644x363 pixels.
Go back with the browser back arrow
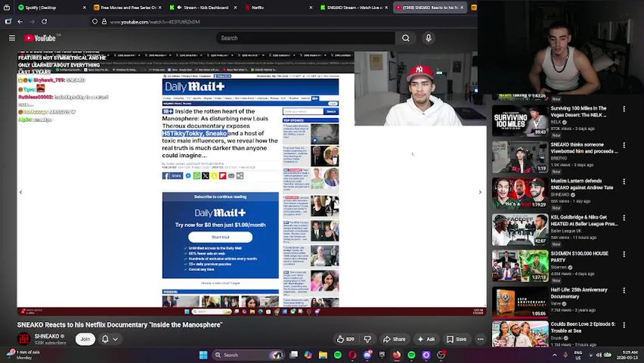(20, 22)
